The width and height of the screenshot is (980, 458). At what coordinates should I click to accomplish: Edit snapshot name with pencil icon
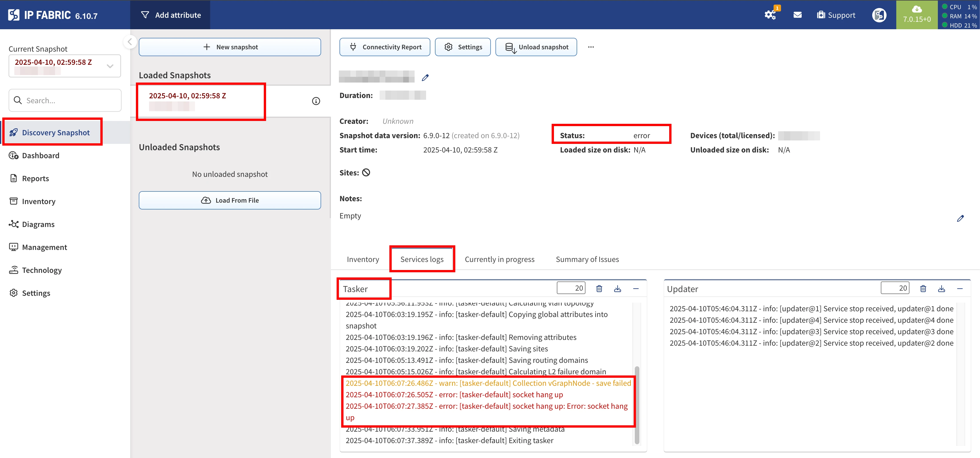[425, 78]
